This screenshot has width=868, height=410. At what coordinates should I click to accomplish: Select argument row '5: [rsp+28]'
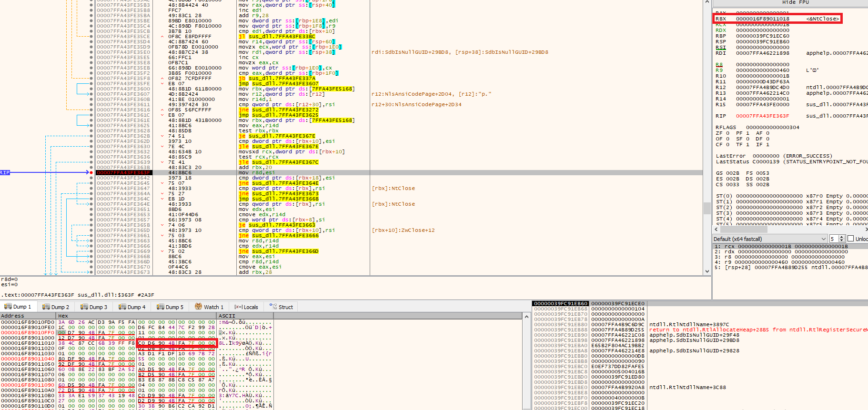point(790,267)
